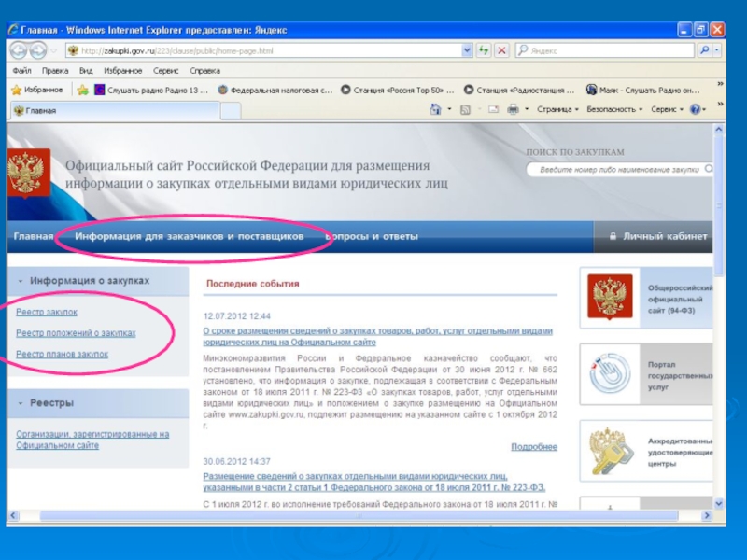This screenshot has height=560, width=747.
Task: Open the Избранное menu in menu bar
Action: pos(123,71)
